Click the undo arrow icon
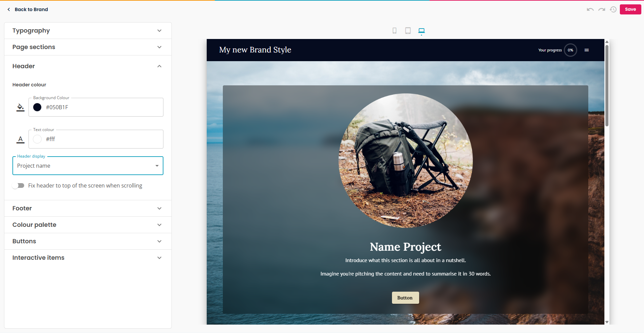 coord(590,9)
